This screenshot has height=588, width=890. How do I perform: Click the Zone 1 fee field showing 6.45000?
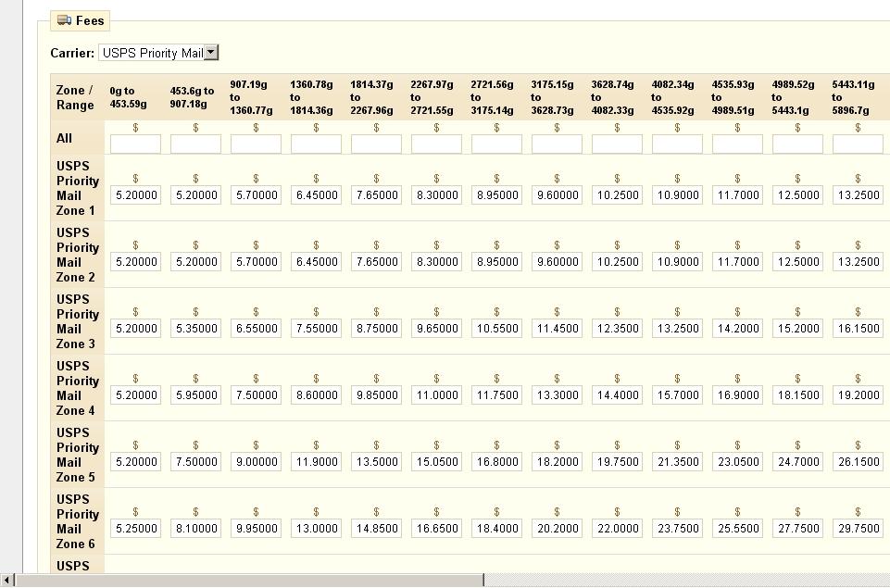click(x=316, y=195)
